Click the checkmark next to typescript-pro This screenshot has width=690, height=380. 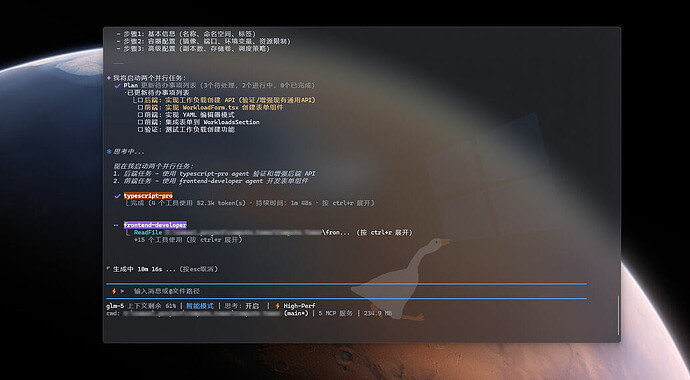117,196
